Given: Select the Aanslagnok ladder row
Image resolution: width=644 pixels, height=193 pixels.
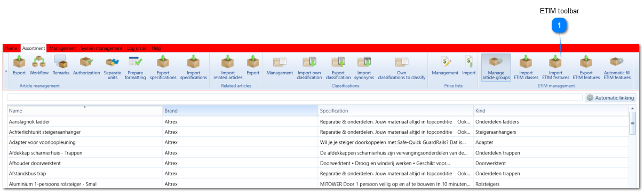Looking at the screenshot, I should tap(318, 121).
